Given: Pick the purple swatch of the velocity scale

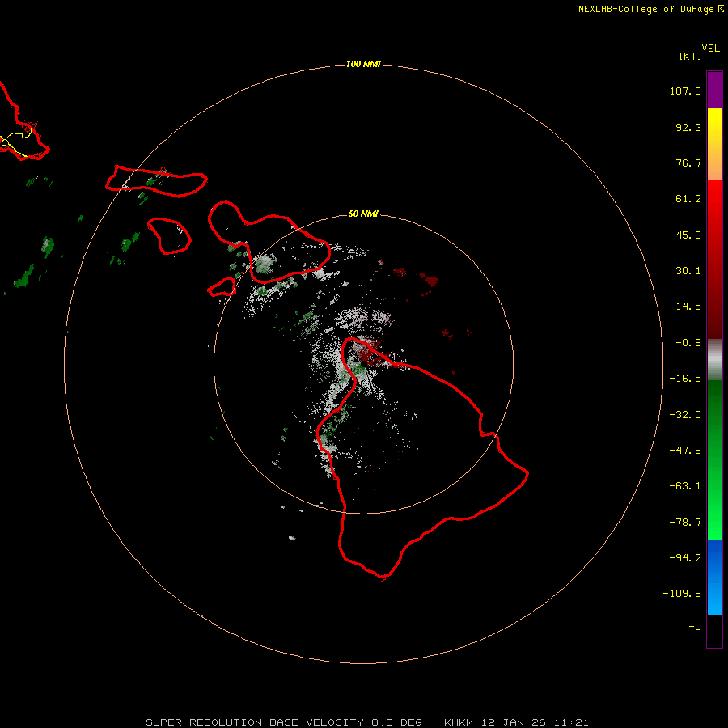Looking at the screenshot, I should (714, 91).
